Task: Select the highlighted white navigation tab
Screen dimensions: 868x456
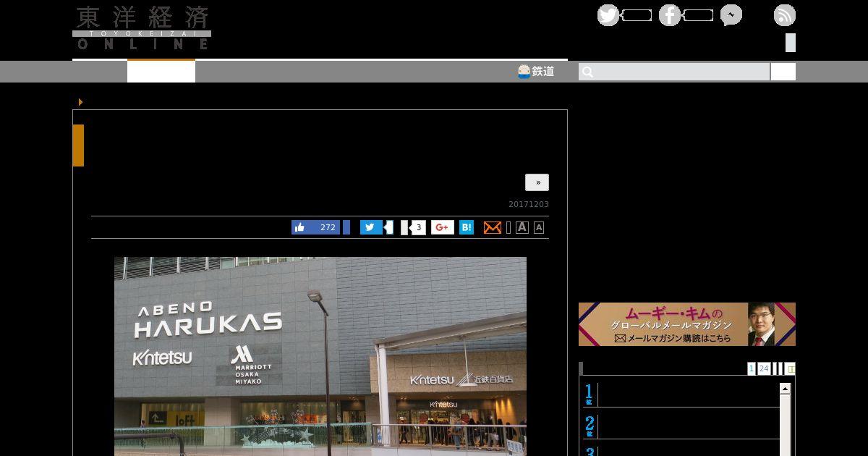Action: point(161,72)
